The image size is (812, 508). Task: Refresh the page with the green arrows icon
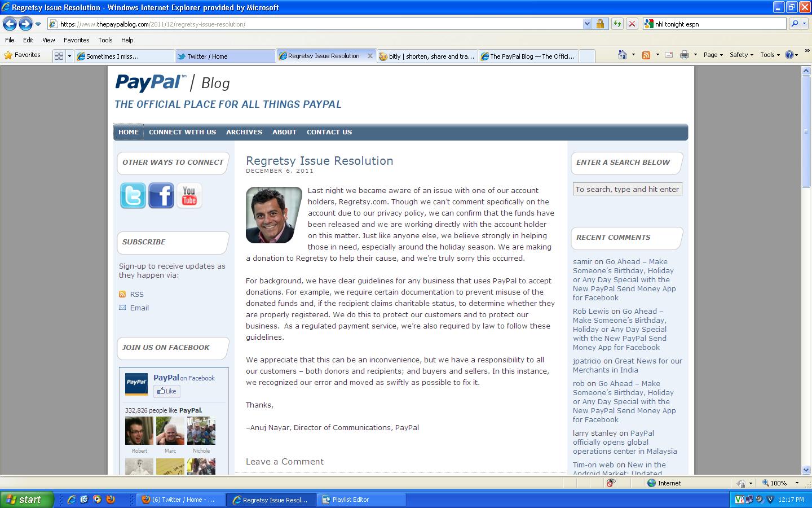(617, 24)
